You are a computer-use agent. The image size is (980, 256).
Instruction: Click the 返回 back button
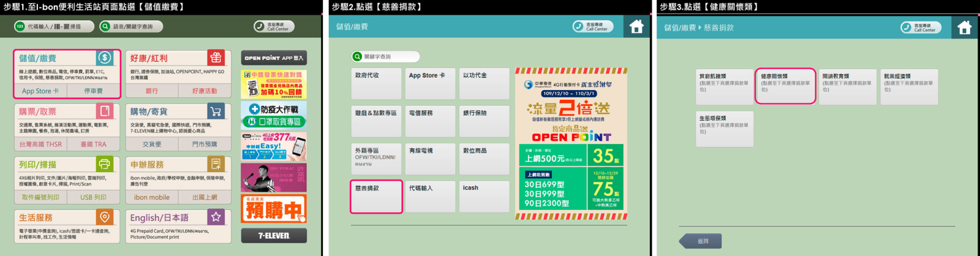pos(700,241)
